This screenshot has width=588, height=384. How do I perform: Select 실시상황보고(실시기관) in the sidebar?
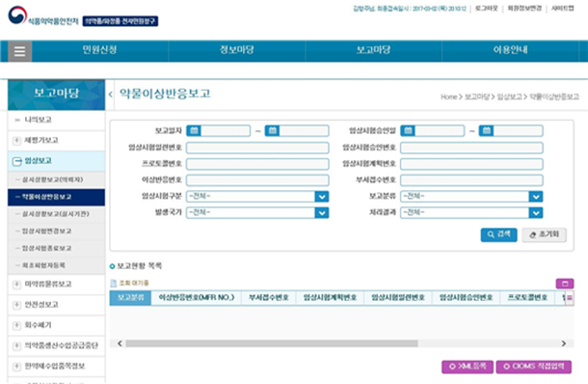tap(56, 214)
